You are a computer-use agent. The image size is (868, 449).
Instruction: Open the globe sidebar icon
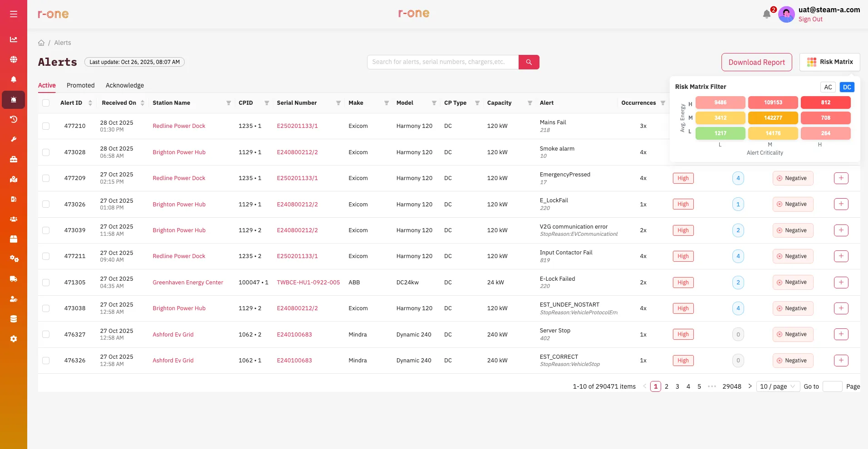point(14,59)
